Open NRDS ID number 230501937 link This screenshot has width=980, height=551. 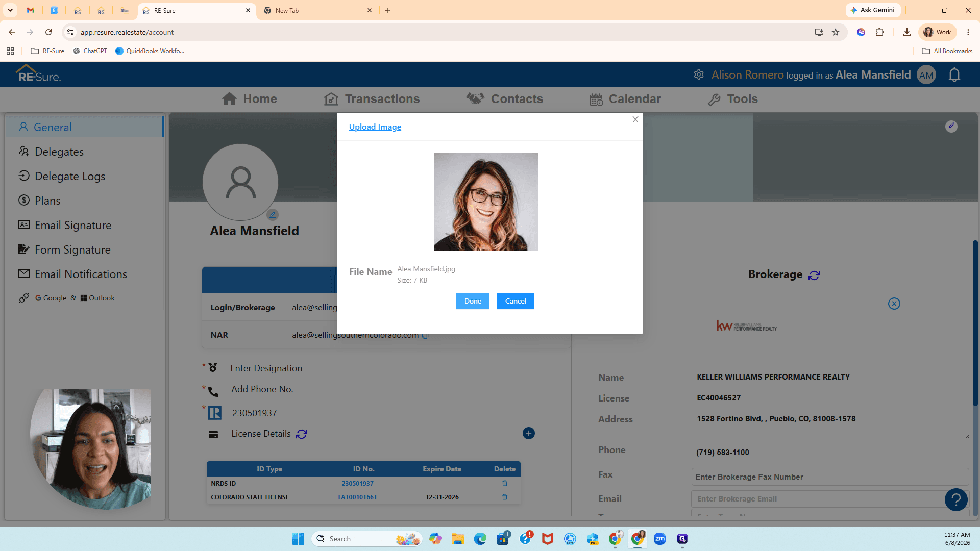click(x=357, y=483)
